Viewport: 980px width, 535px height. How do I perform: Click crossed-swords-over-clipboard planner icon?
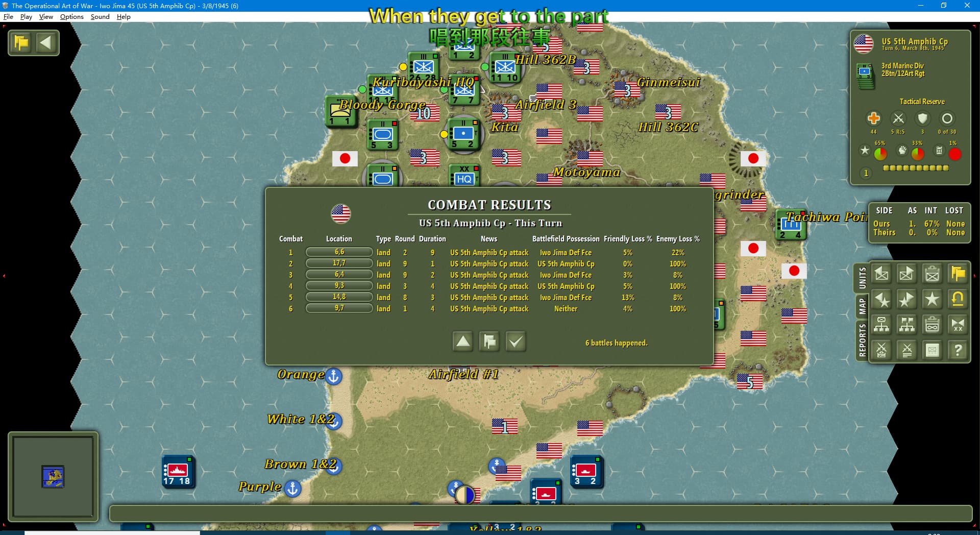tap(881, 350)
